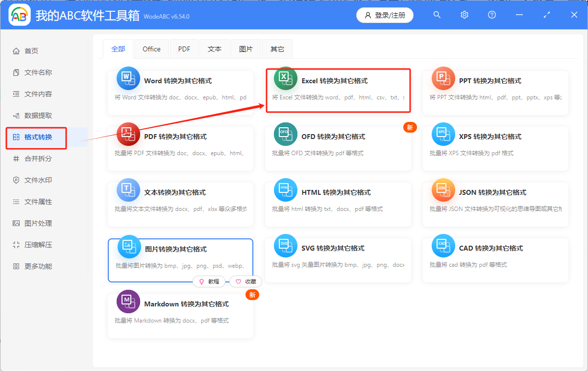Click the 登录/注册 button
This screenshot has width=588, height=372.
[385, 15]
